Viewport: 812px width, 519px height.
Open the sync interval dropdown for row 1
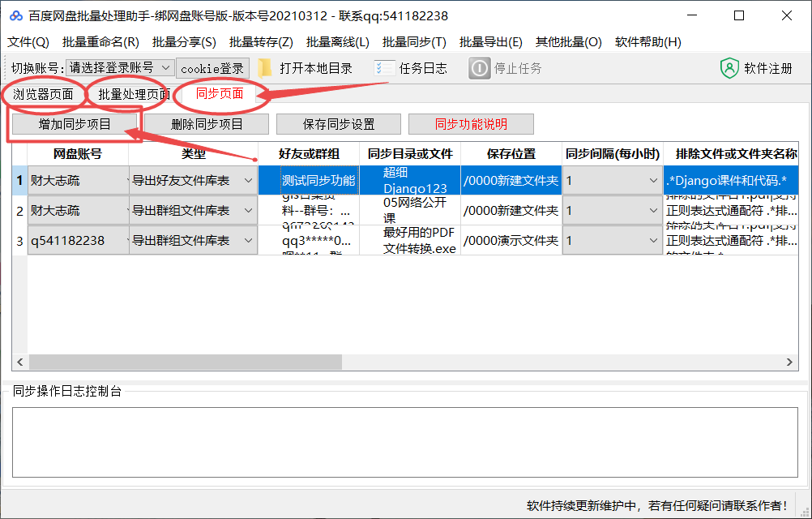pyautogui.click(x=653, y=179)
